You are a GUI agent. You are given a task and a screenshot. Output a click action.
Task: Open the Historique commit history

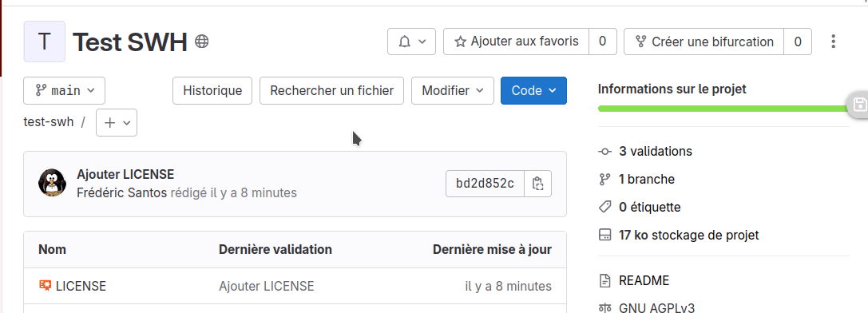pos(212,90)
